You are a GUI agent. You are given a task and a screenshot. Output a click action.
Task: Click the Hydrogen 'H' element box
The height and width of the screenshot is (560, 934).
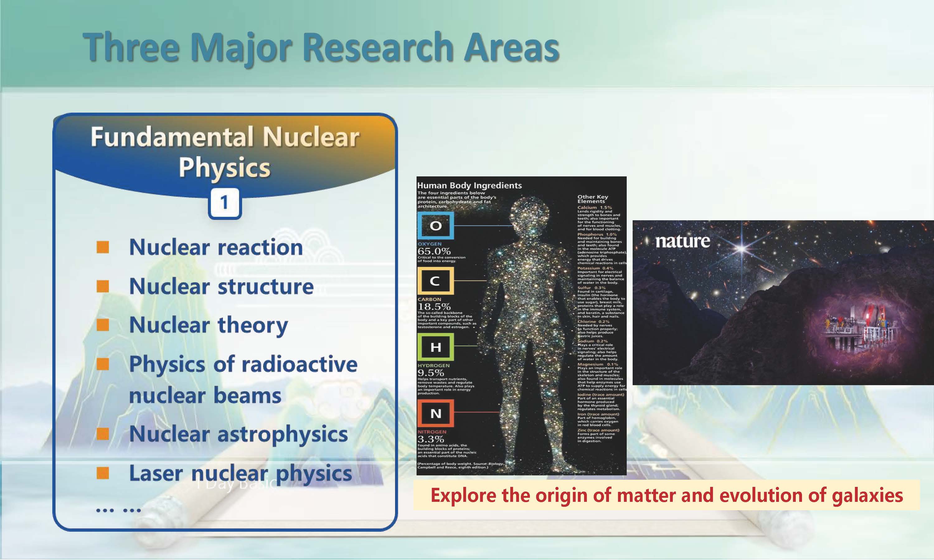[x=436, y=347]
